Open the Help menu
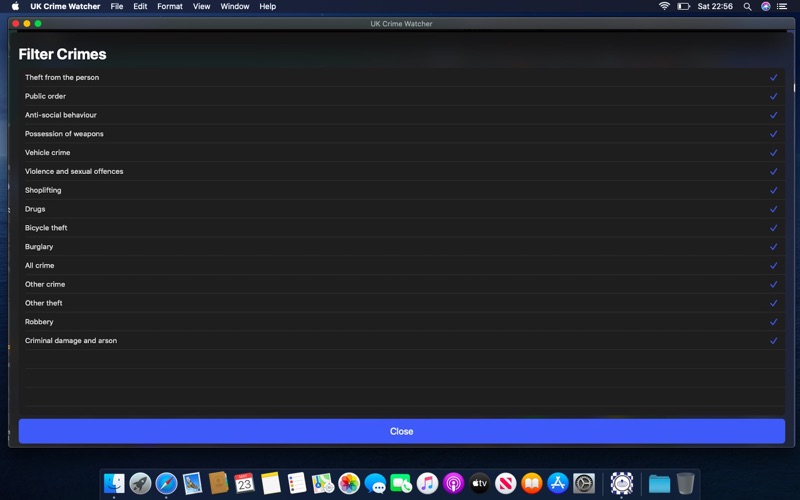This screenshot has width=800, height=500. (x=267, y=7)
